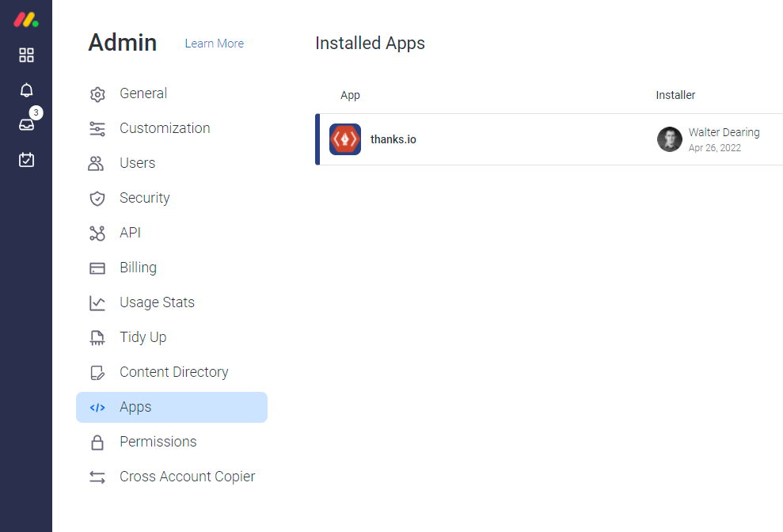The height and width of the screenshot is (532, 783).
Task: Click the Content Directory page icon
Action: 97,373
